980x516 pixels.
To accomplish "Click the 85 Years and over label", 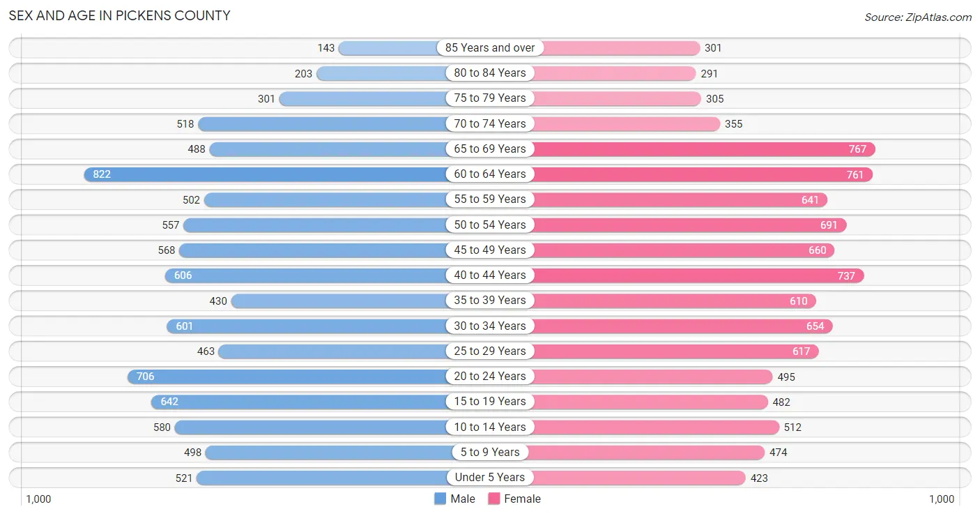I will [x=490, y=48].
